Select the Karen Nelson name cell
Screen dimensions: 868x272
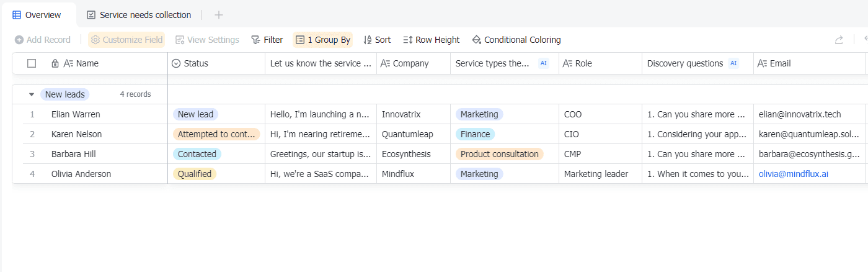pos(76,134)
